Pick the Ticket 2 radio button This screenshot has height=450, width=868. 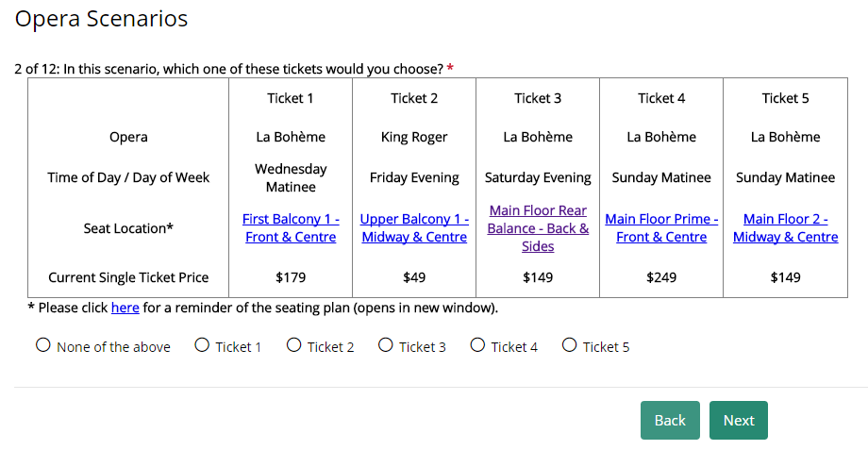pyautogui.click(x=294, y=345)
